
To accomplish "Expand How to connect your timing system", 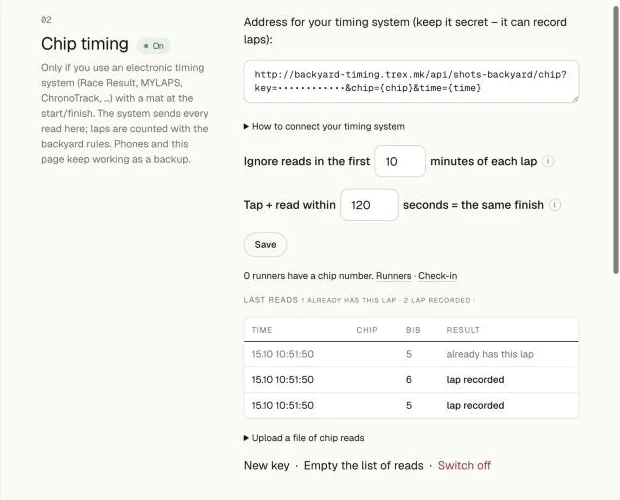I will 324,126.
